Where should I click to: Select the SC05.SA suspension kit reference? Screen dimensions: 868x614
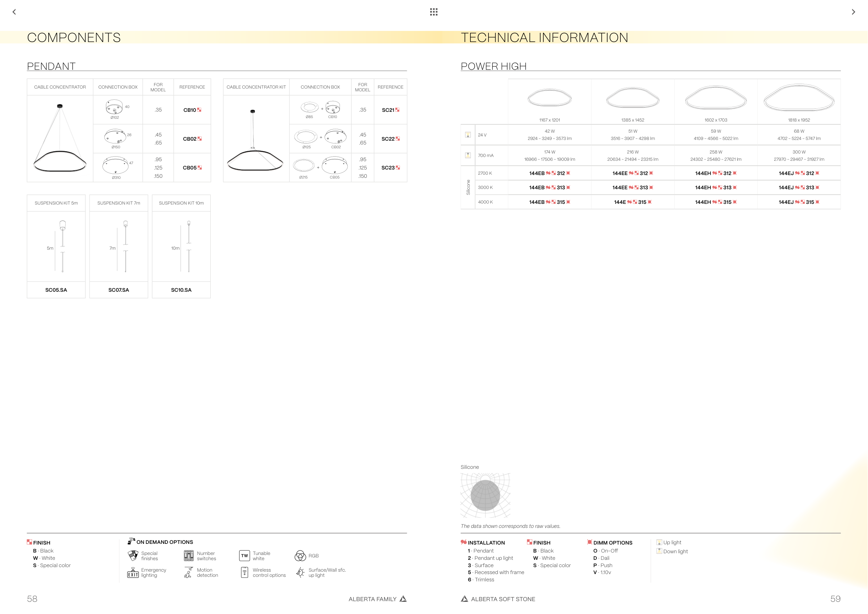point(56,290)
